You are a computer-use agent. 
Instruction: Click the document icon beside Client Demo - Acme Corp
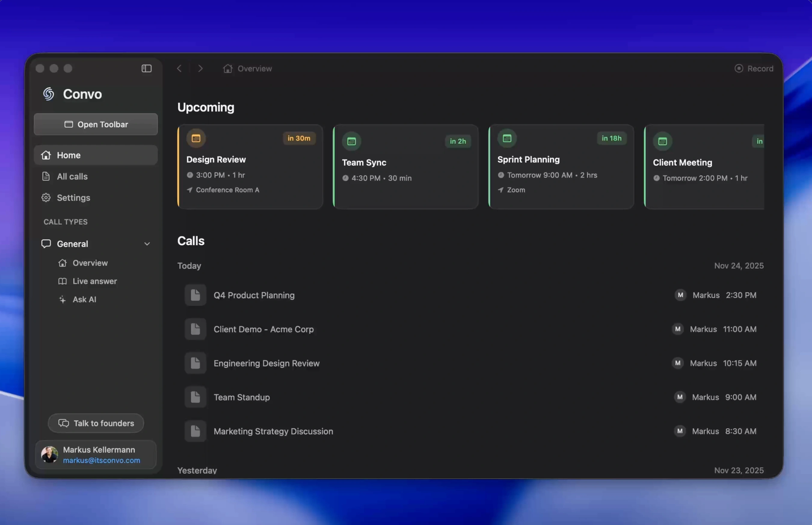pyautogui.click(x=195, y=329)
